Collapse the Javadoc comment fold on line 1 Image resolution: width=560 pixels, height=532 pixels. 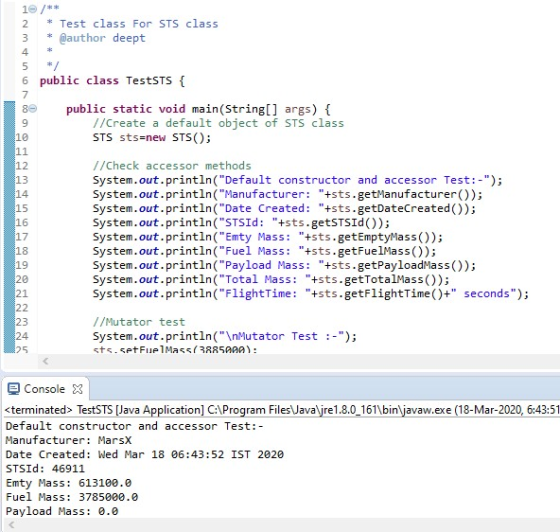click(32, 9)
